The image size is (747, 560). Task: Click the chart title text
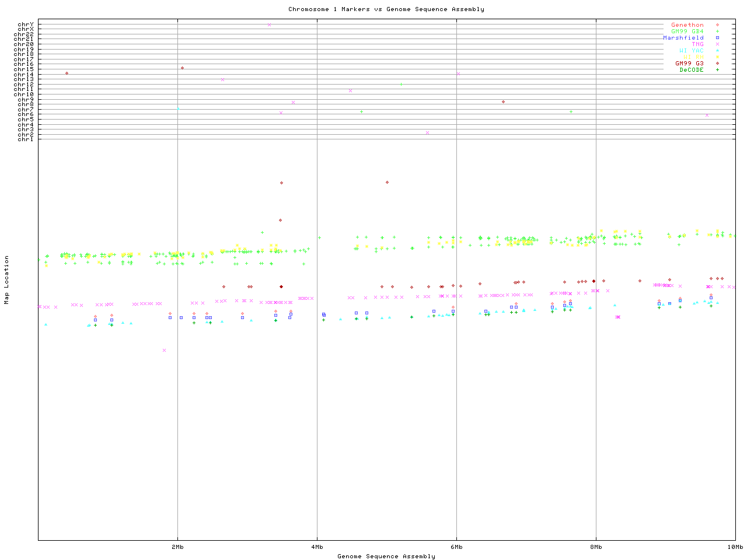(x=386, y=9)
